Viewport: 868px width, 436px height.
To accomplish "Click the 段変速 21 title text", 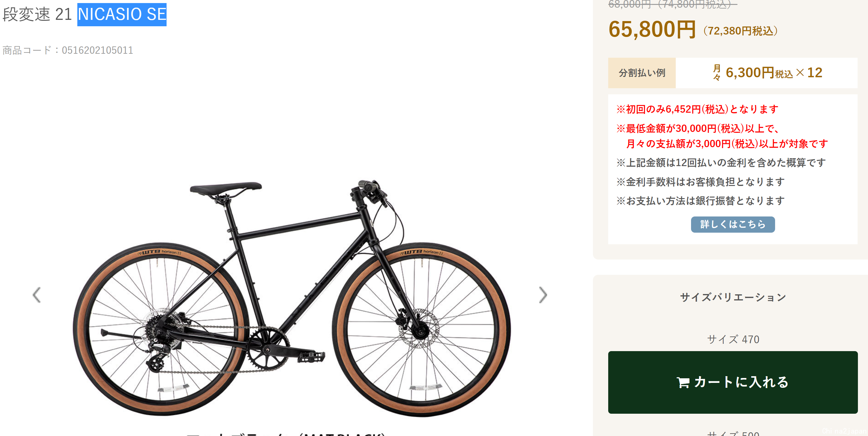I will coord(37,14).
